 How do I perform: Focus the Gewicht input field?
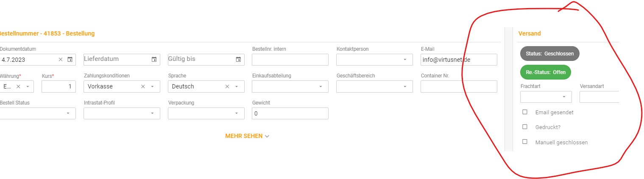point(290,113)
